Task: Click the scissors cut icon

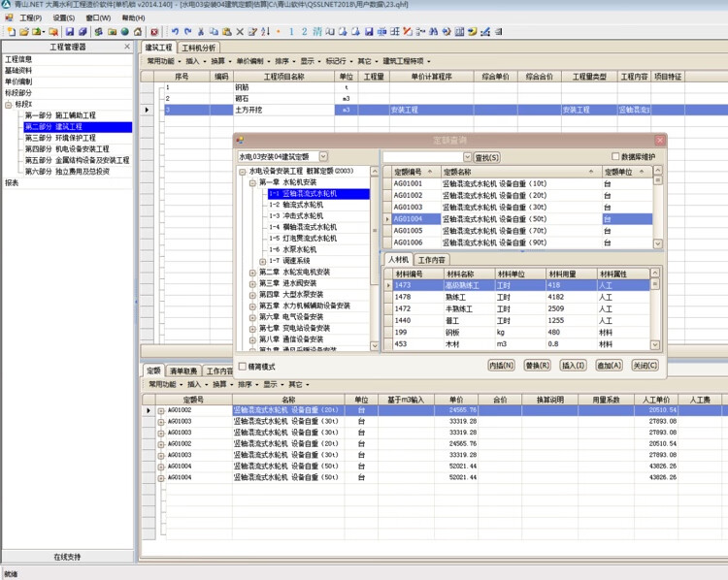Action: click(201, 32)
